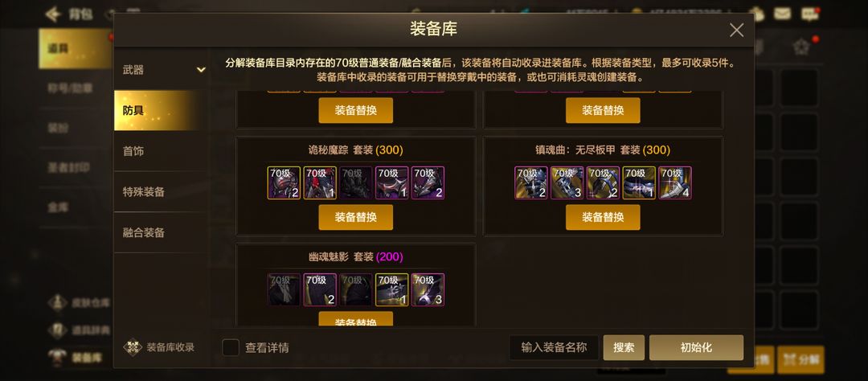Viewport: 868px width, 381px height.
Task: Open mail envelope icon in top bar
Action: click(782, 14)
